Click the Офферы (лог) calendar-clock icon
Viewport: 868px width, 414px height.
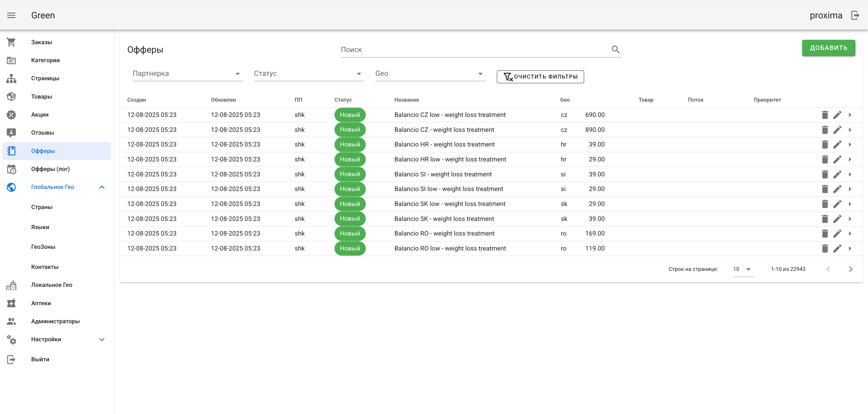(x=11, y=169)
